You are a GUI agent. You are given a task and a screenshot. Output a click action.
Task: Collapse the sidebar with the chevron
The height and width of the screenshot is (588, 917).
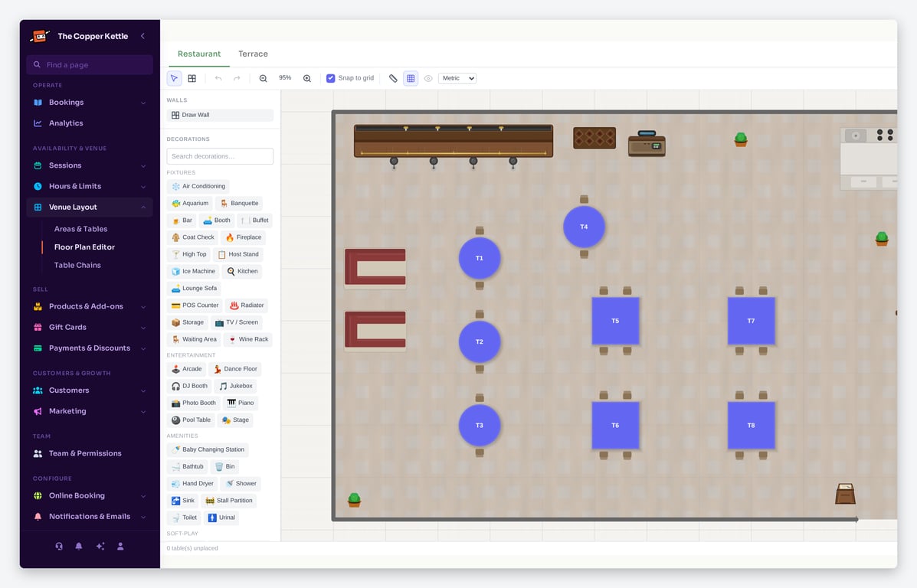pos(142,36)
